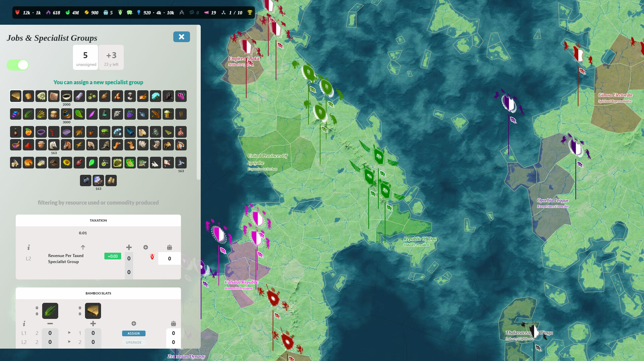This screenshot has width=644, height=361.
Task: Select the grapes specialist group icon
Action: click(181, 96)
